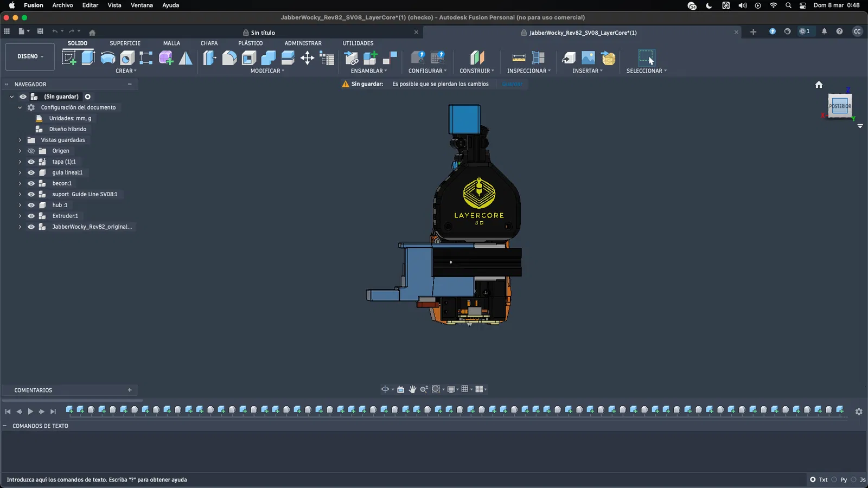The height and width of the screenshot is (488, 868).
Task: Activate the window selection tool
Action: (646, 57)
